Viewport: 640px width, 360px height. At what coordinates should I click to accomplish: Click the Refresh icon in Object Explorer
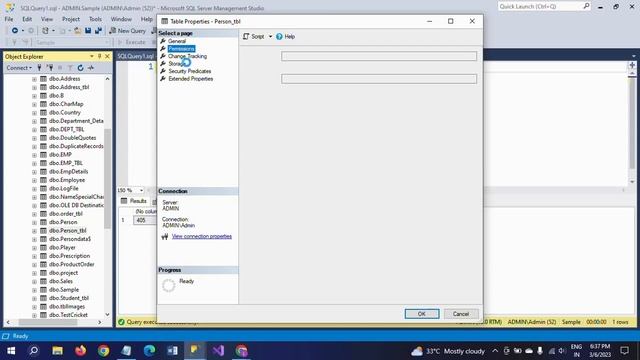[80, 68]
